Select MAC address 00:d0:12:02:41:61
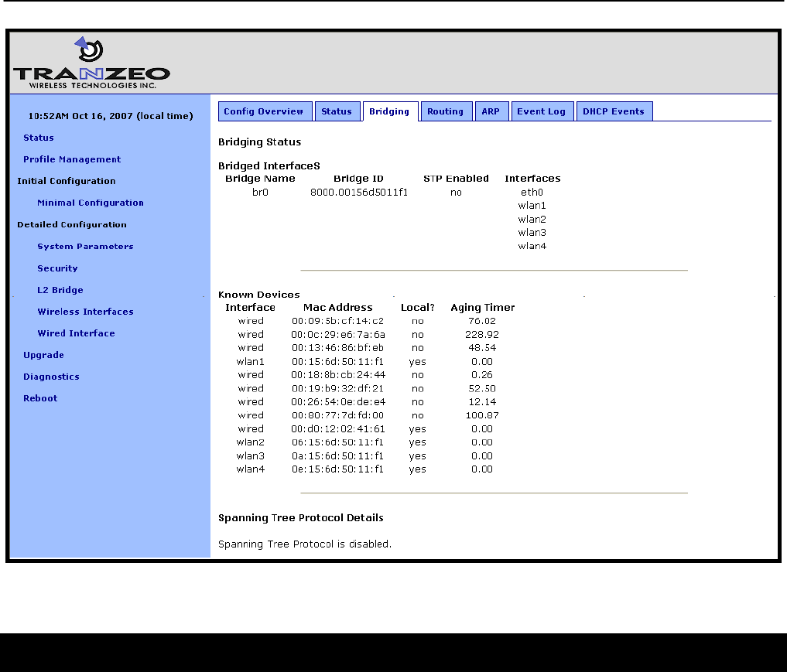The height and width of the screenshot is (672, 787). click(338, 429)
